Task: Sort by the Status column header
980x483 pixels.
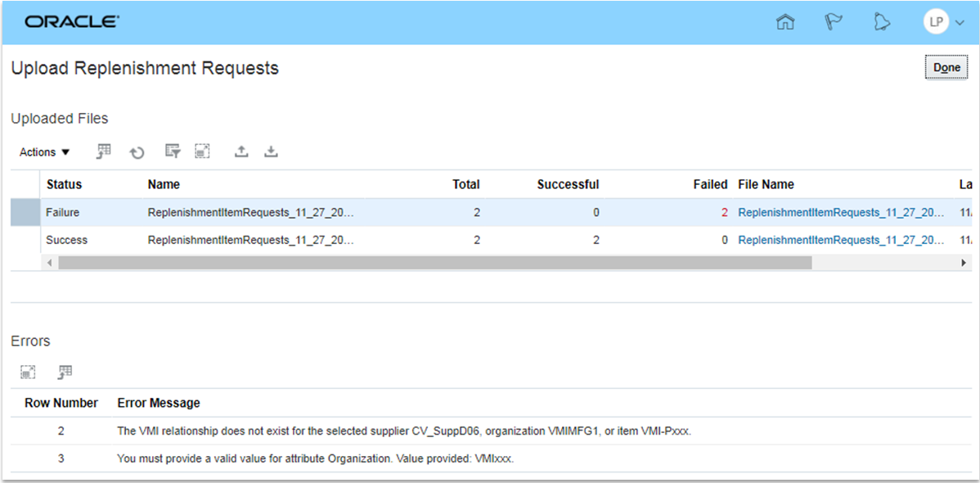Action: point(64,184)
